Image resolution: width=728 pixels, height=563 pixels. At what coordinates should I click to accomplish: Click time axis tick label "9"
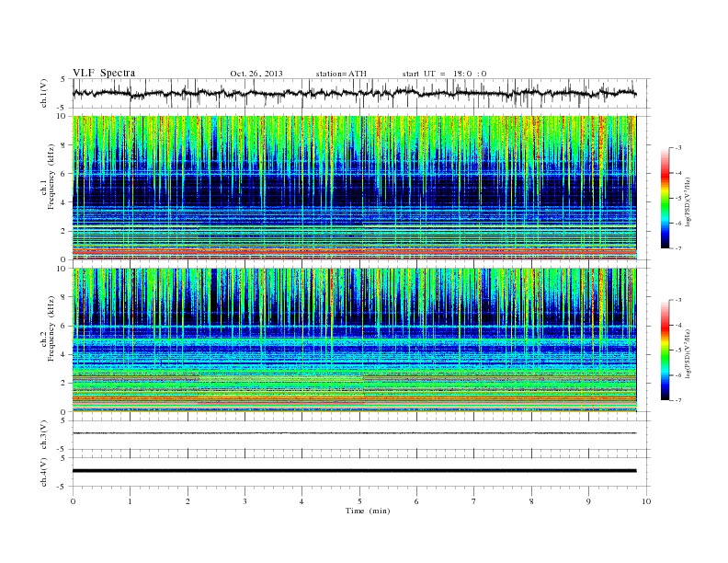(x=588, y=501)
